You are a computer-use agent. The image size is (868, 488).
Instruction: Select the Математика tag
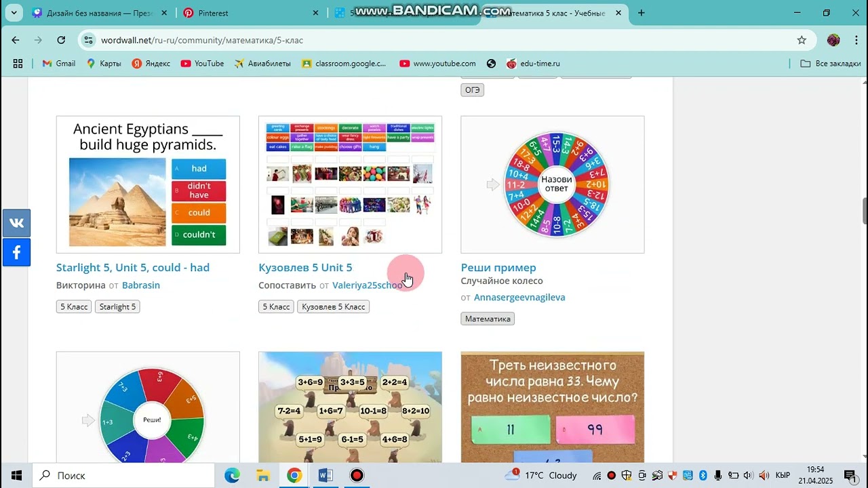click(x=488, y=319)
